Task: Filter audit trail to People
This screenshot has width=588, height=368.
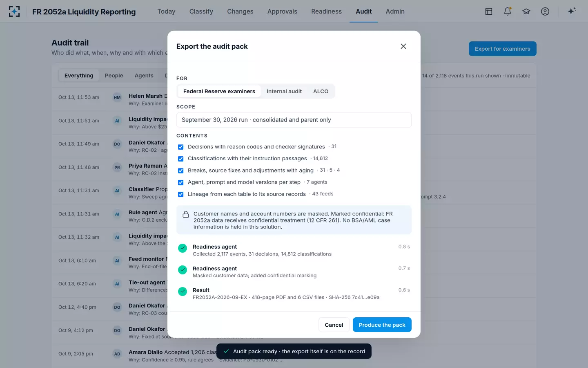Action: (114, 75)
